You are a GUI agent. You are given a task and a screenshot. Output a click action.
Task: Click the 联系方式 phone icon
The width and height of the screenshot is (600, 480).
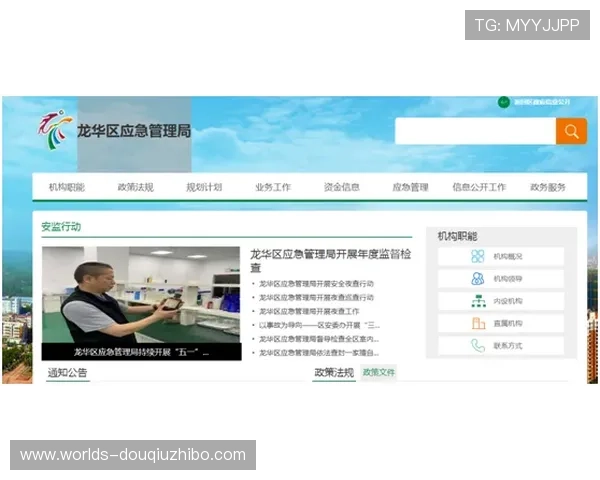pos(478,346)
